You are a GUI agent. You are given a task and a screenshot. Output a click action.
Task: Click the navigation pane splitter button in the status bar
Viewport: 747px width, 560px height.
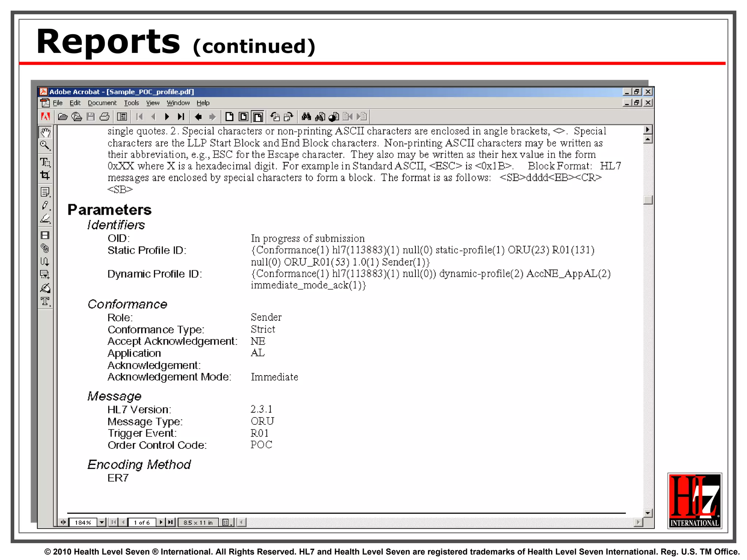[63, 522]
